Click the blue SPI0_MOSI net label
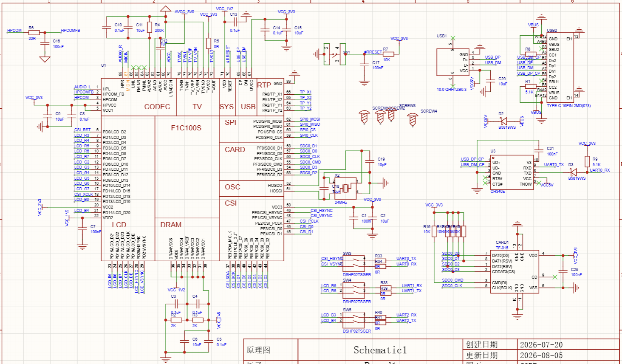This screenshot has width=622, height=364. (x=310, y=119)
